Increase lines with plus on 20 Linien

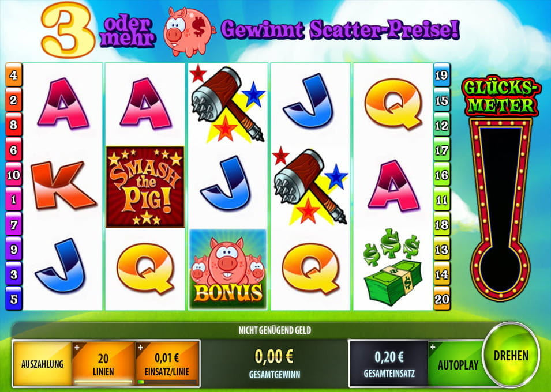[x=77, y=348]
